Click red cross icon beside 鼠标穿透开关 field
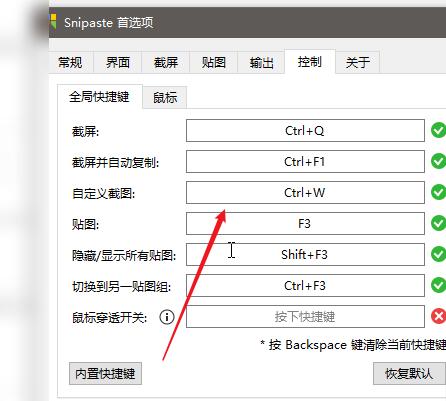This screenshot has height=401, width=446. 438,316
